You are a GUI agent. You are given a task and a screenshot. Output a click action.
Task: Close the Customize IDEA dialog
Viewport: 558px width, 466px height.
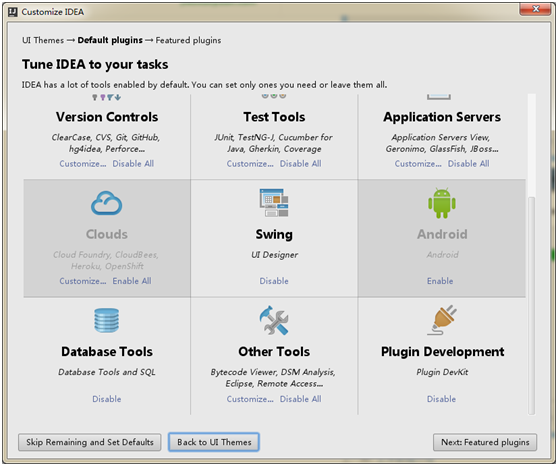[x=536, y=9]
